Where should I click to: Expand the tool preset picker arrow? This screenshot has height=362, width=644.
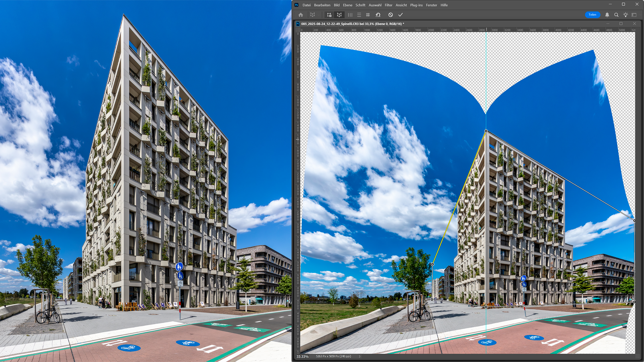coord(318,15)
